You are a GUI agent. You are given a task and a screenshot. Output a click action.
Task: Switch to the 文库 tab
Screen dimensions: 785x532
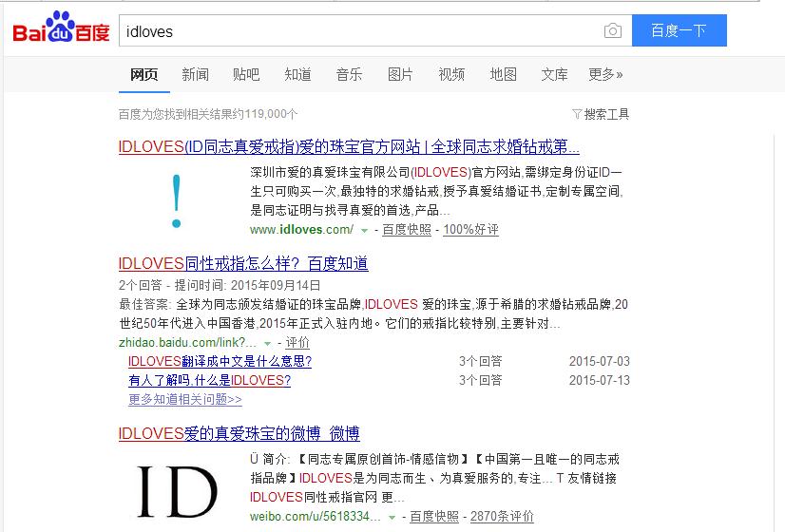[554, 74]
